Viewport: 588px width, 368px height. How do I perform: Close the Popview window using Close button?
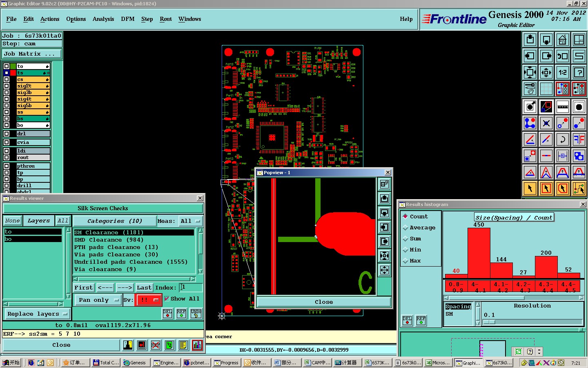coord(323,302)
